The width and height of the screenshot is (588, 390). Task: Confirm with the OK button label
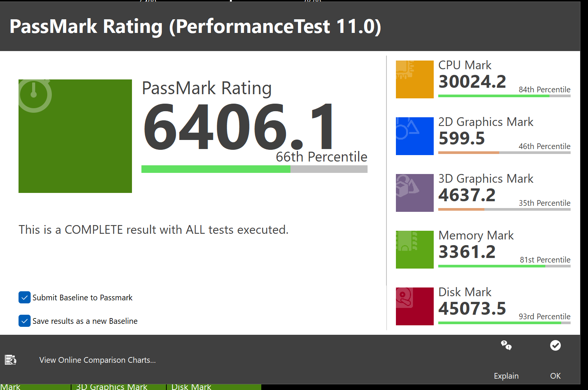point(555,376)
